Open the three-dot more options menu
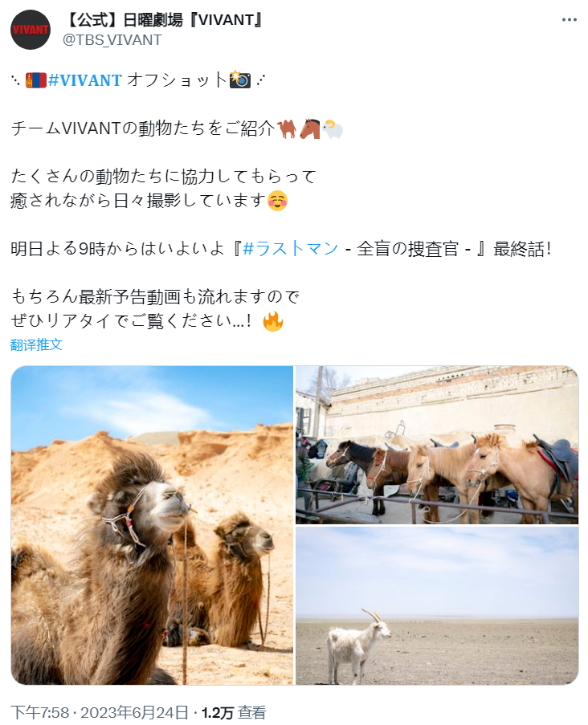This screenshot has width=588, height=725. coord(569,20)
